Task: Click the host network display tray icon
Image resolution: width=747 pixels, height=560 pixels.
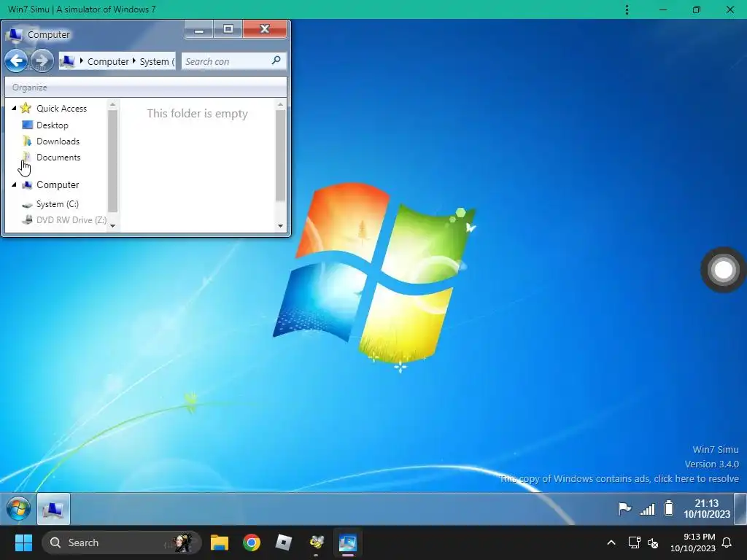Action: 634,542
